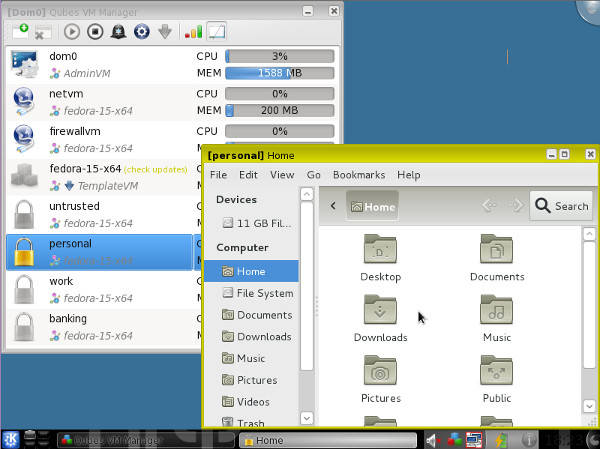This screenshot has height=449, width=600.
Task: Click the firewallvm globe icon
Action: [23, 139]
